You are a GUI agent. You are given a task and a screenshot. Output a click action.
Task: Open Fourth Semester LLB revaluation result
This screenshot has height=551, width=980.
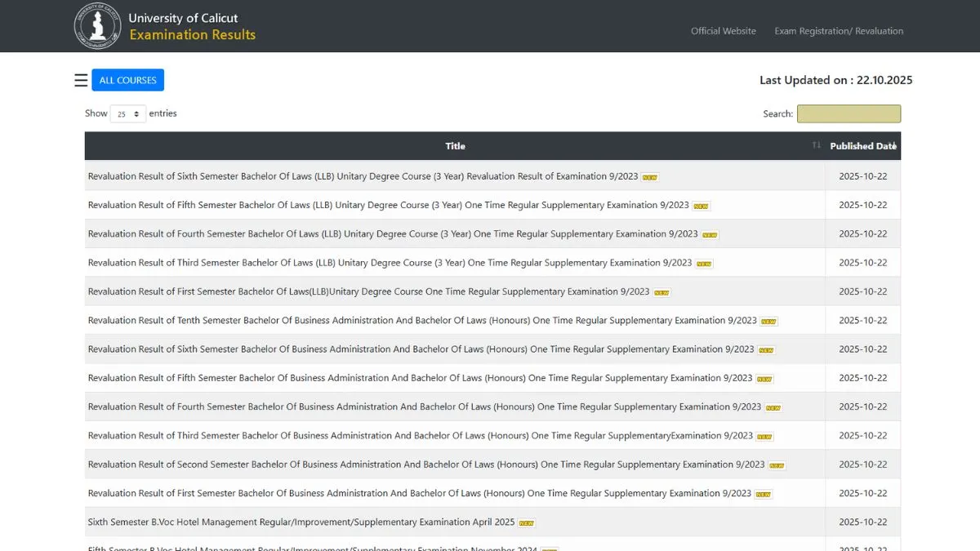coord(392,234)
